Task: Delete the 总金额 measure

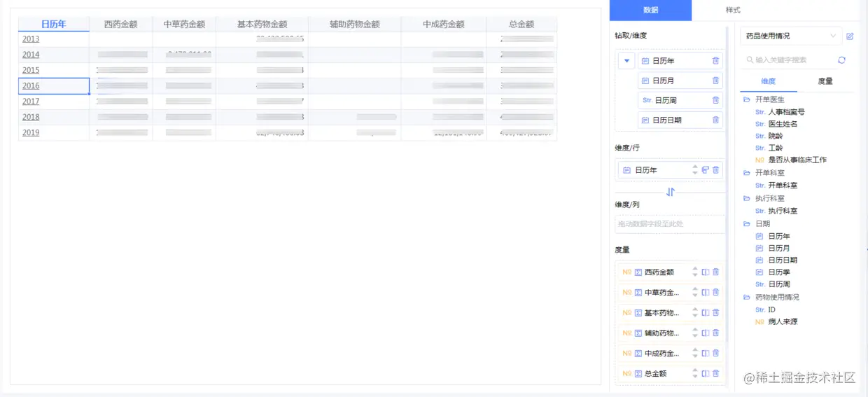Action: click(x=715, y=374)
